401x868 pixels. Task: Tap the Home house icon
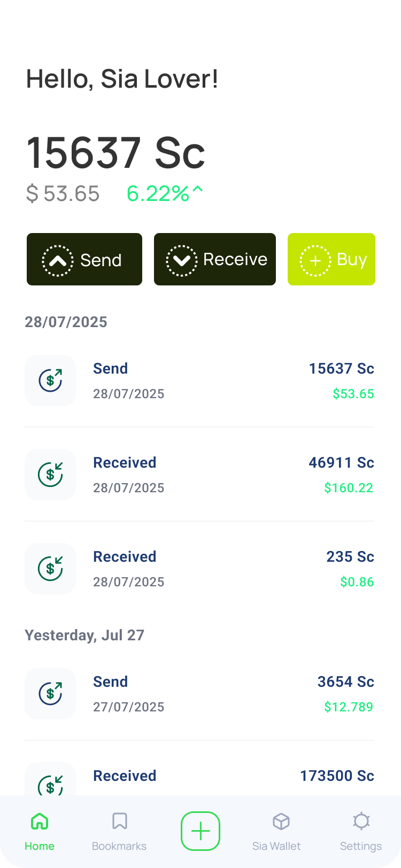(40, 821)
